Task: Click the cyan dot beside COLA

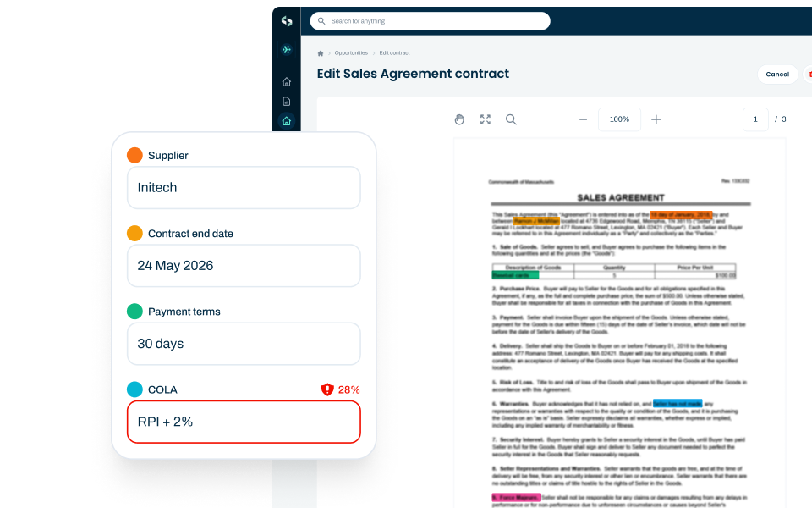Action: tap(134, 389)
